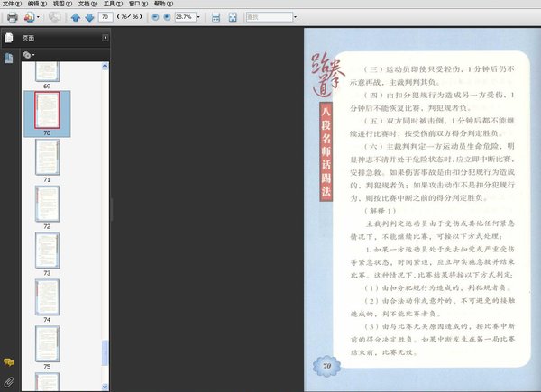
Task: Click the （解释 1） heading in document
Action: point(380,211)
